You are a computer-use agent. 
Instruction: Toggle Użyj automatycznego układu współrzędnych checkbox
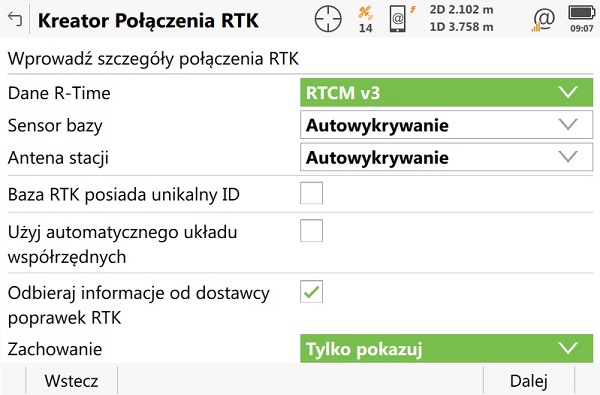[311, 230]
